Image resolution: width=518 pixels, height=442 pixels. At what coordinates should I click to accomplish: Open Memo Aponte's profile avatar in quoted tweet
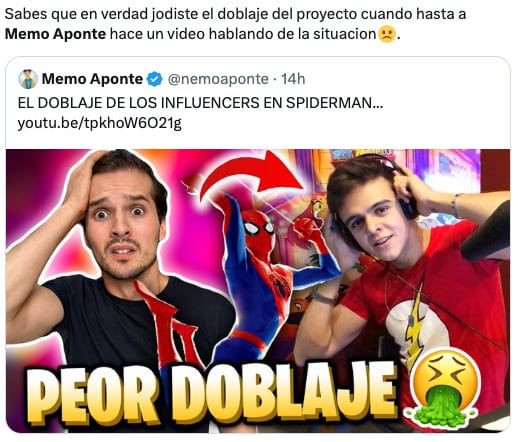pyautogui.click(x=28, y=79)
